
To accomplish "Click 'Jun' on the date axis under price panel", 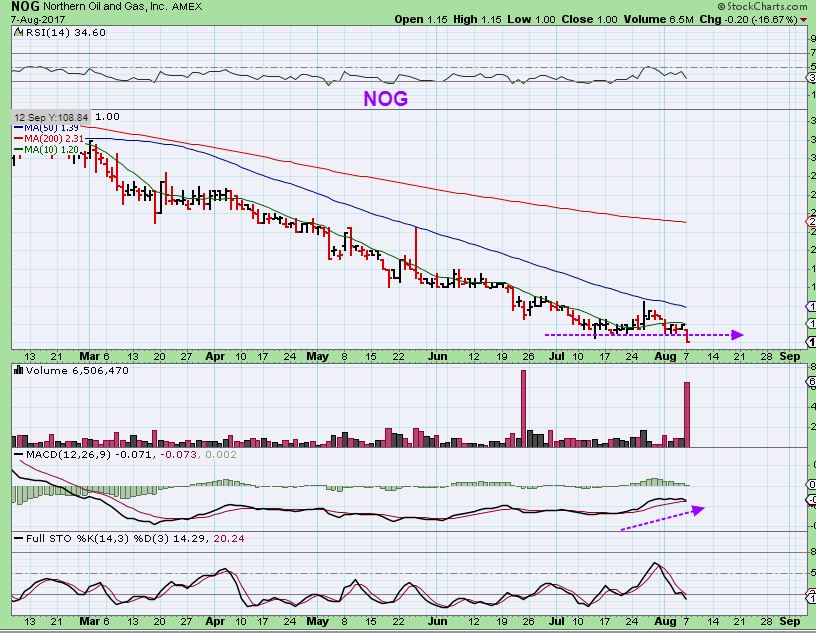I will pyautogui.click(x=438, y=357).
